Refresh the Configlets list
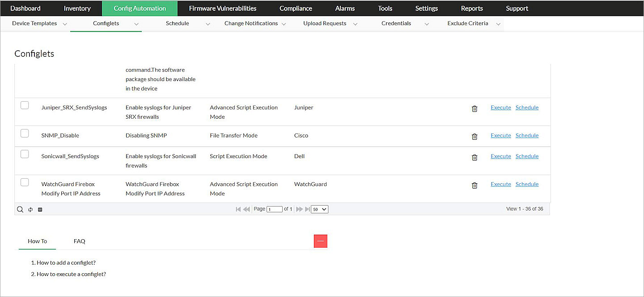This screenshot has width=644, height=297. [30, 209]
